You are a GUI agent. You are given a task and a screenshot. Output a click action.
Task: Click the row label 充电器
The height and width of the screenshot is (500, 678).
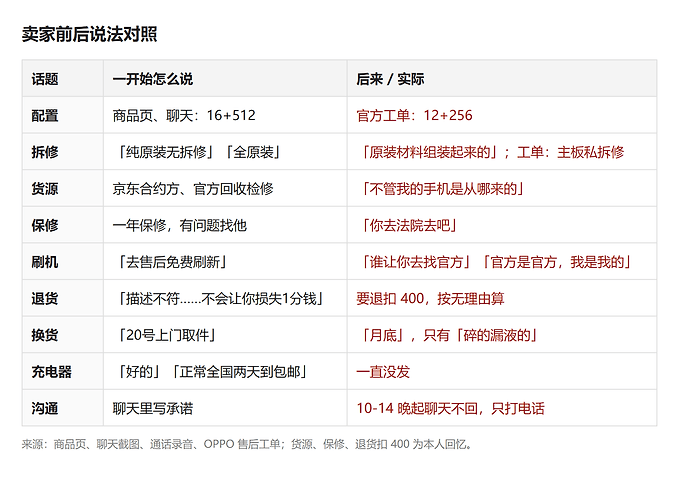(x=63, y=371)
